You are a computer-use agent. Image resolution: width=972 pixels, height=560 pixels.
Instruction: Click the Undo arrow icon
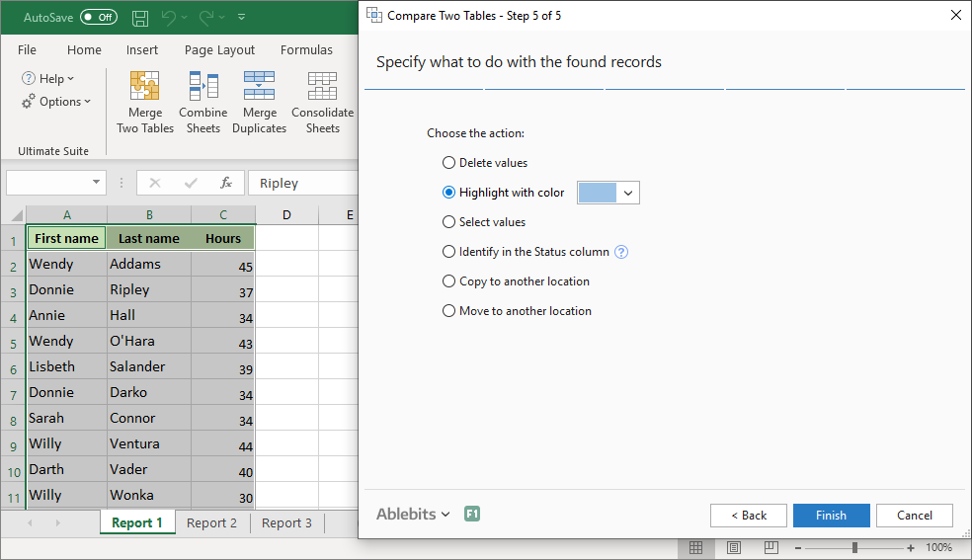click(x=169, y=18)
